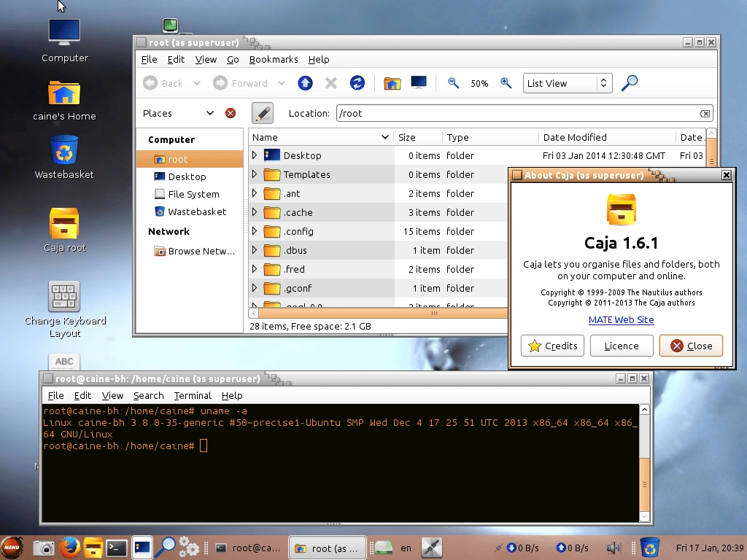747x560 pixels.
Task: Clear the Location field with its eraser icon
Action: tap(704, 113)
